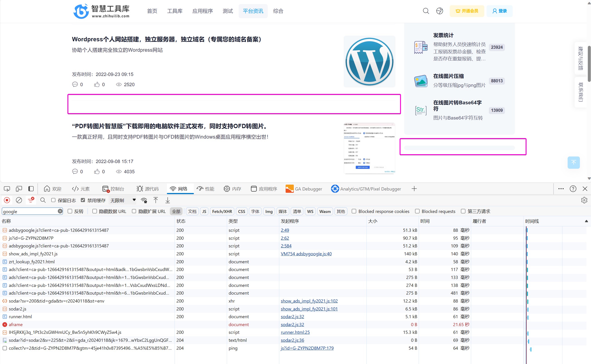Click the 智慧工具库 site logo
The image size is (591, 364).
[101, 11]
